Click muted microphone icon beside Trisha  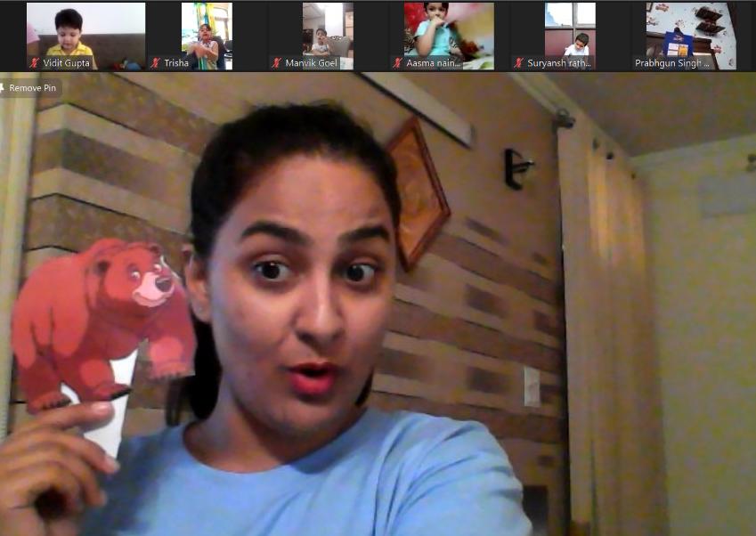[x=155, y=63]
